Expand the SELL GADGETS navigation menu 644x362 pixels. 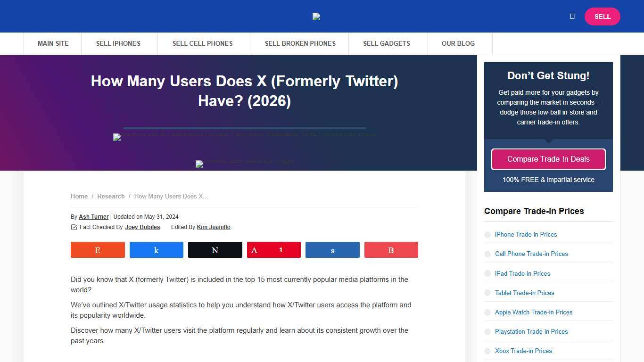pos(387,43)
